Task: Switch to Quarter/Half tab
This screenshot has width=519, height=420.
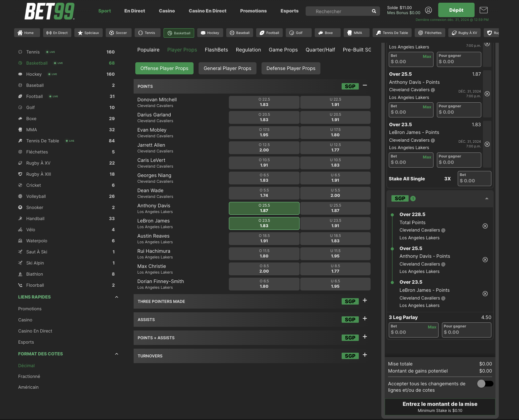Action: click(320, 50)
